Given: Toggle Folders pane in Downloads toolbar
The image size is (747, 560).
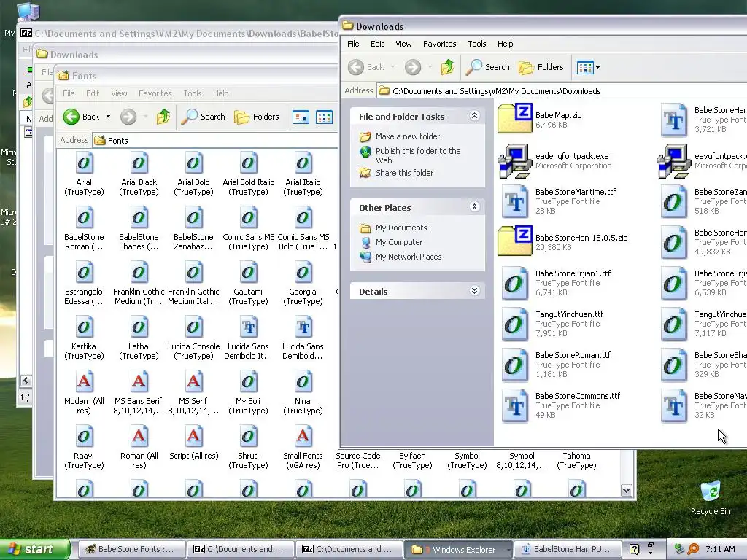Looking at the screenshot, I should [x=541, y=67].
